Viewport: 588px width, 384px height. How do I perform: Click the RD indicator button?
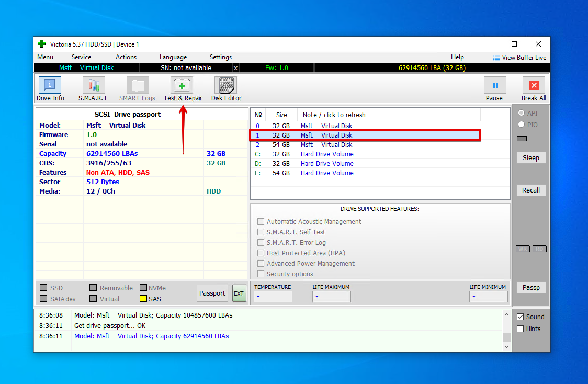tap(540, 249)
